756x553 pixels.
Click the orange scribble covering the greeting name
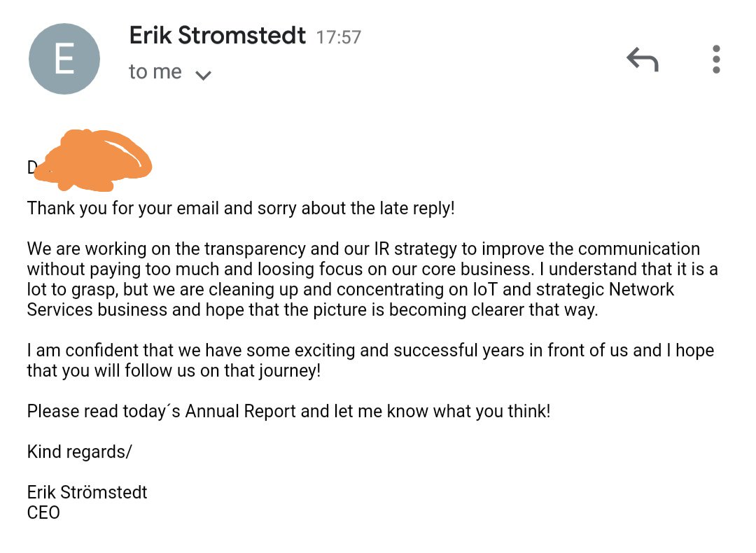(x=94, y=160)
